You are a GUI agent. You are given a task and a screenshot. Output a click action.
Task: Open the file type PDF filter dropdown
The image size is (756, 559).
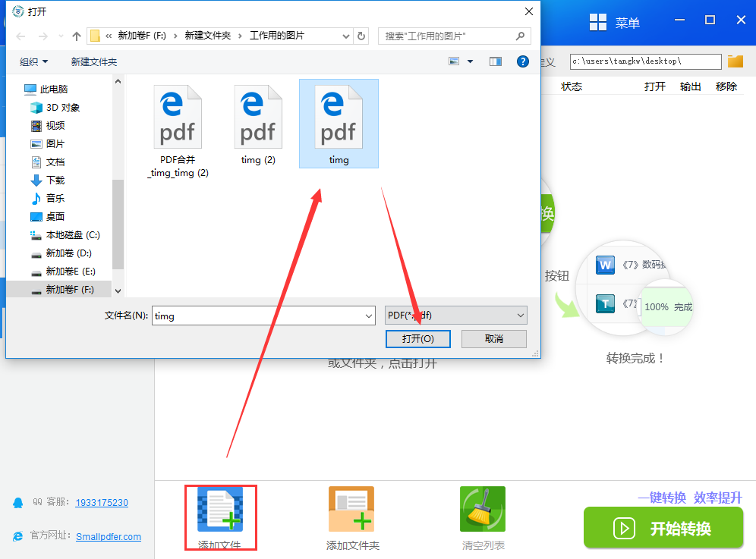coord(455,316)
